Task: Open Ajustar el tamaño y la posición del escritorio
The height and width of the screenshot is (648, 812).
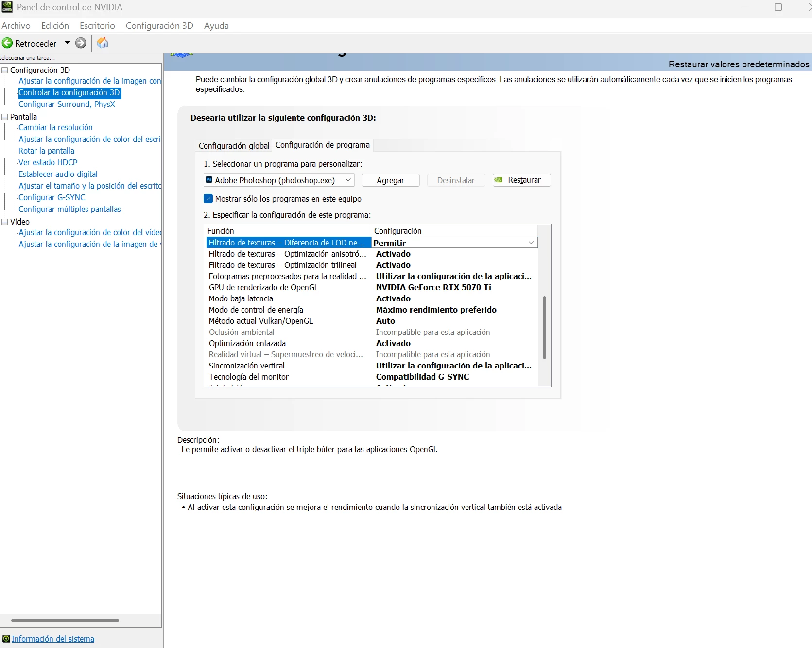Action: point(89,186)
